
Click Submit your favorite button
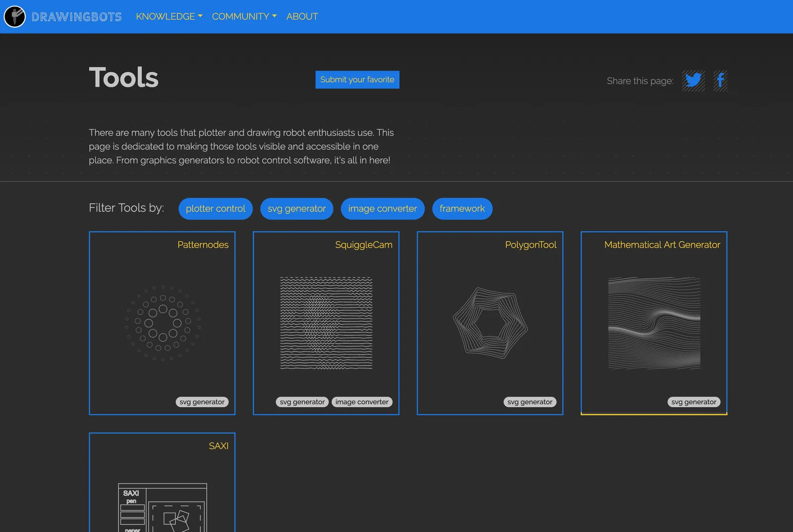click(357, 80)
